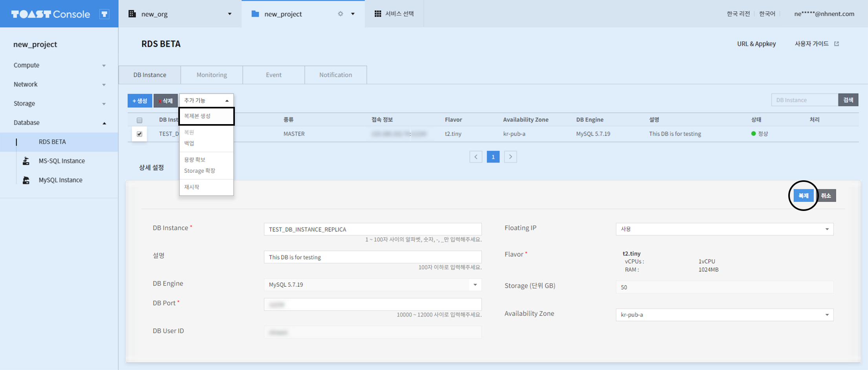Toggle the select-all header checkbox
The height and width of the screenshot is (370, 868).
click(x=139, y=120)
